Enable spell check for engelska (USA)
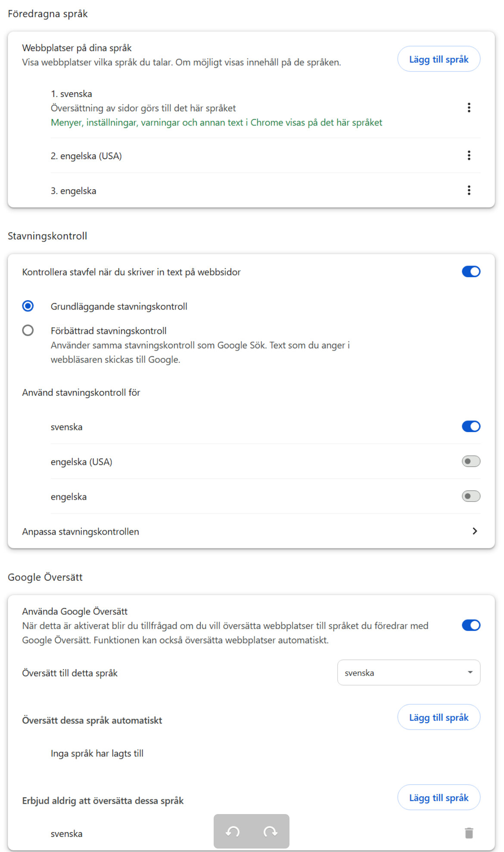The height and width of the screenshot is (852, 504). (471, 461)
